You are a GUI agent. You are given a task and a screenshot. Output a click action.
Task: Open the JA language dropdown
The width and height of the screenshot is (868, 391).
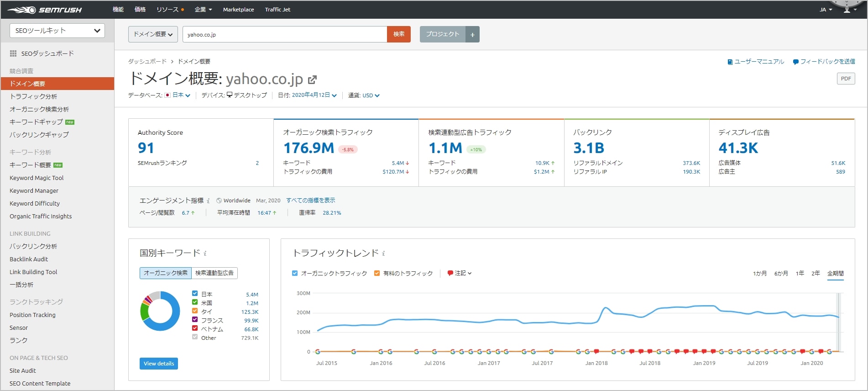tap(826, 10)
